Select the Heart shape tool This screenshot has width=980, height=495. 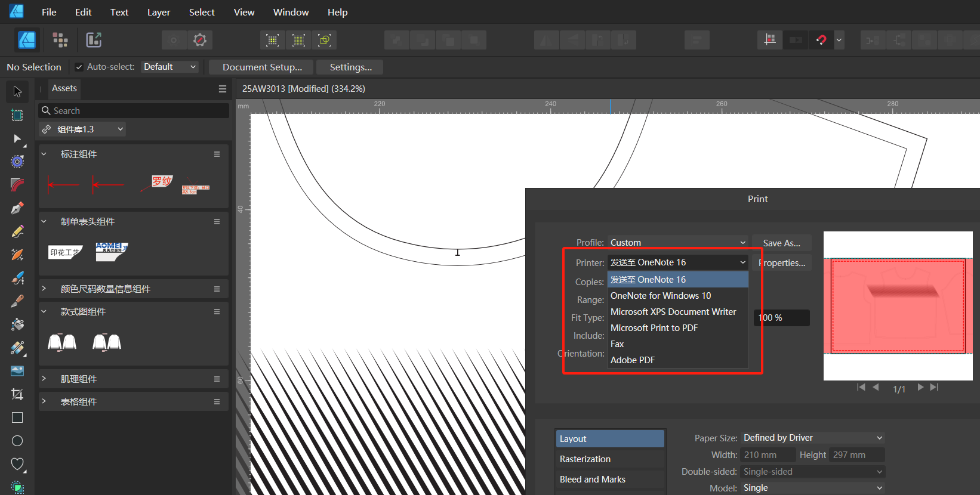pos(17,464)
